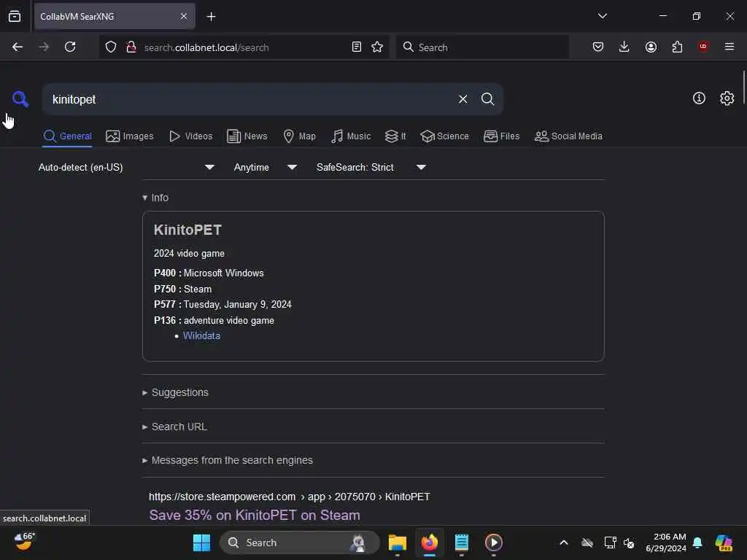Viewport: 747px width, 560px height.
Task: Open the Firefox downloads panel
Action: coord(624,47)
